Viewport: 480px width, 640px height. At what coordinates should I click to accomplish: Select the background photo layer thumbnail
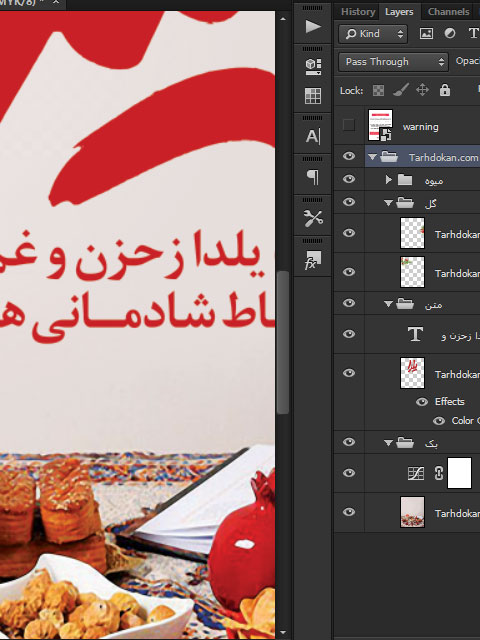(412, 512)
